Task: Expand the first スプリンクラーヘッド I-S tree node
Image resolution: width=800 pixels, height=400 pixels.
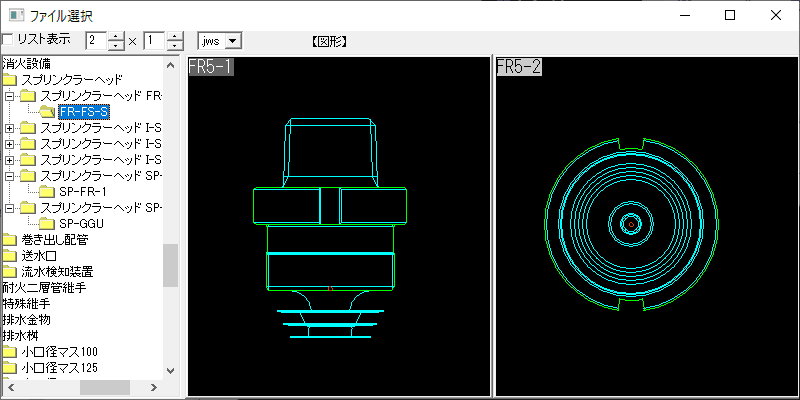Action: [9, 128]
